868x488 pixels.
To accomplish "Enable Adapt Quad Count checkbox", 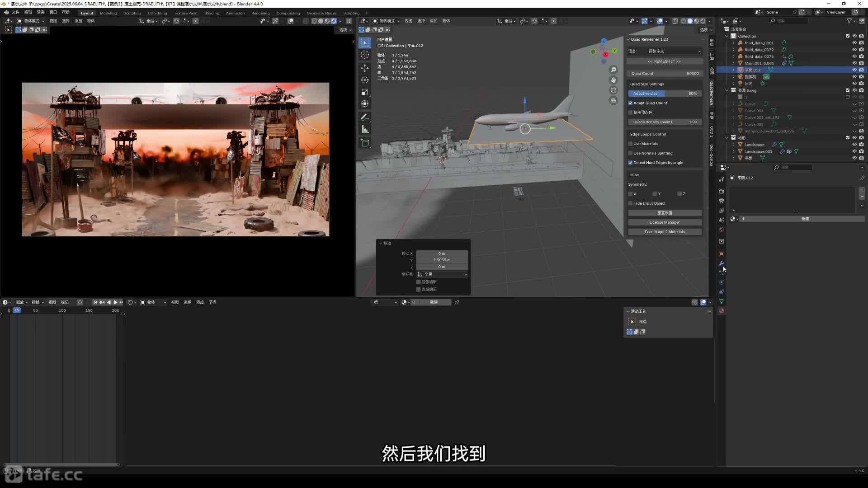I will [x=630, y=103].
